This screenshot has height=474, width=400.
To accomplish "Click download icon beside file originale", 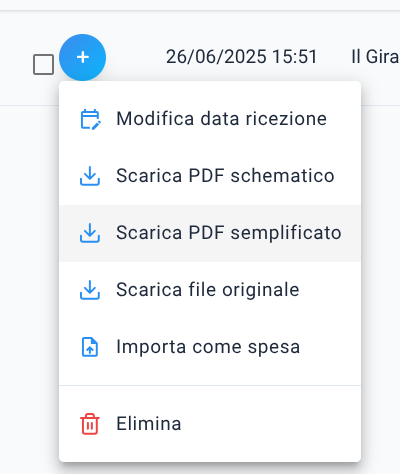I will pos(90,290).
